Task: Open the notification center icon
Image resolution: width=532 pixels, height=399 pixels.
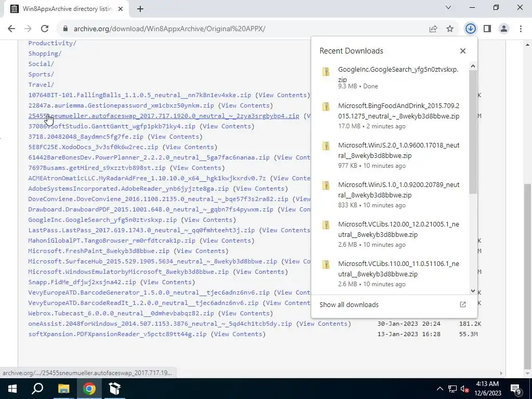Action: [516, 389]
